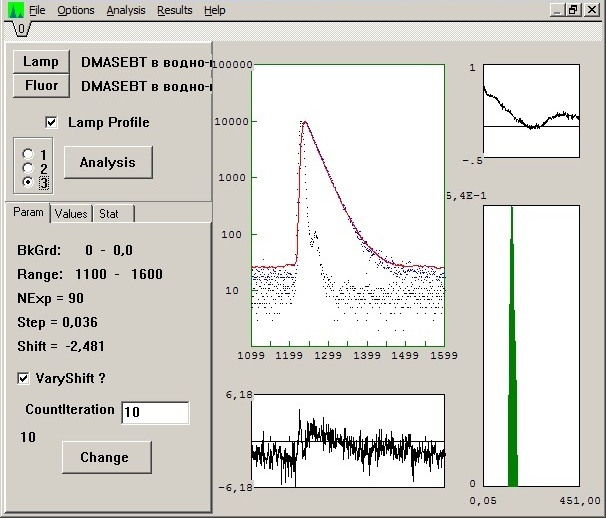Click the Lamp button
The image size is (606, 518).
41,61
